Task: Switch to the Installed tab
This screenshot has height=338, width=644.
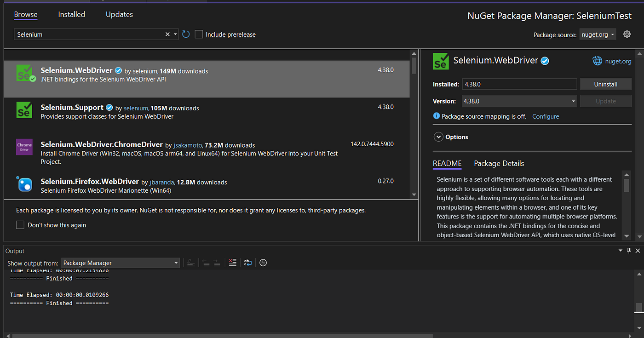Action: pos(71,14)
